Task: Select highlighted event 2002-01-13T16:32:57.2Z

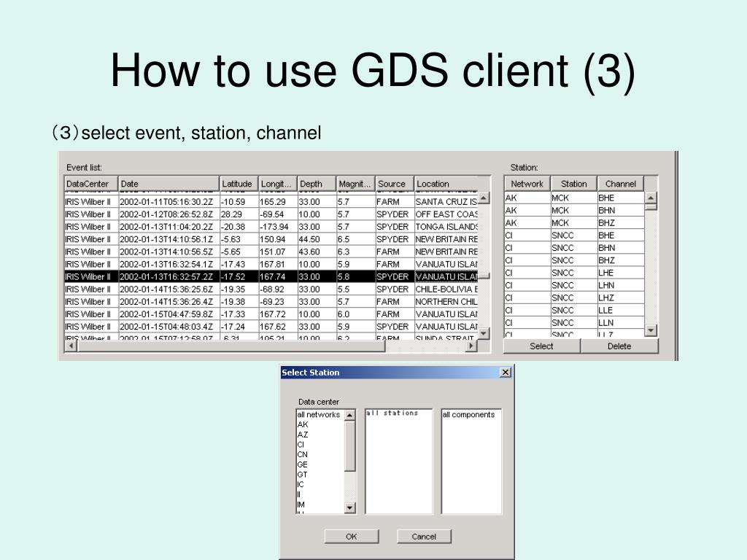Action: pyautogui.click(x=271, y=276)
